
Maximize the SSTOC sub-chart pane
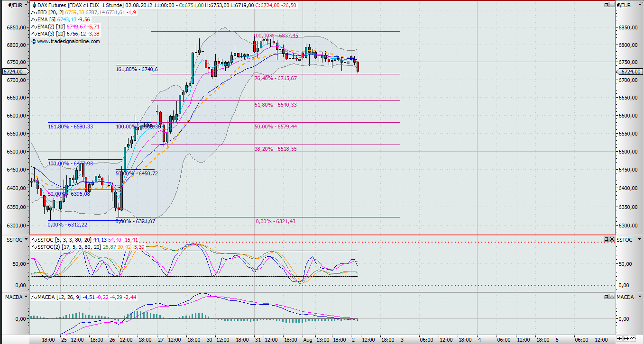pos(607,239)
